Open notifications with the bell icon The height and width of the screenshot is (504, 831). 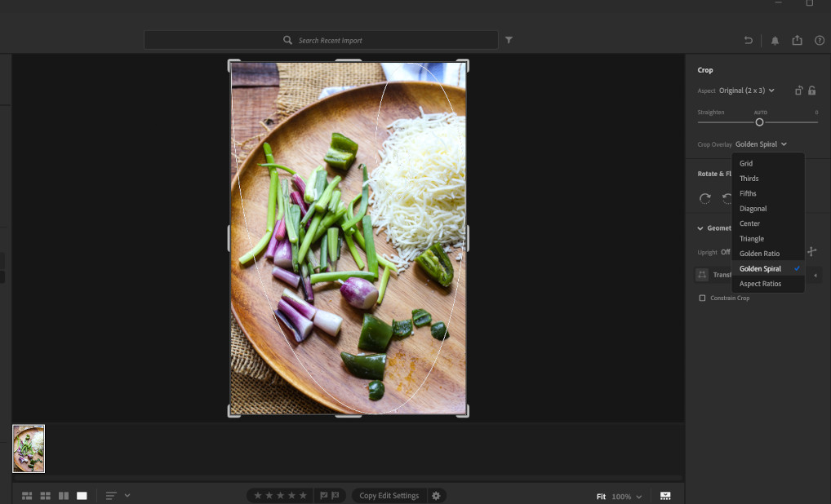775,41
